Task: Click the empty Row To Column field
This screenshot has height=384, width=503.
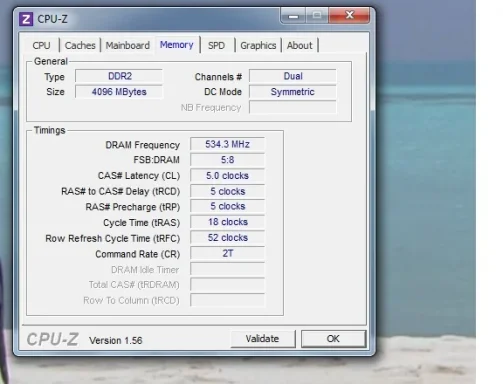Action: [x=227, y=300]
